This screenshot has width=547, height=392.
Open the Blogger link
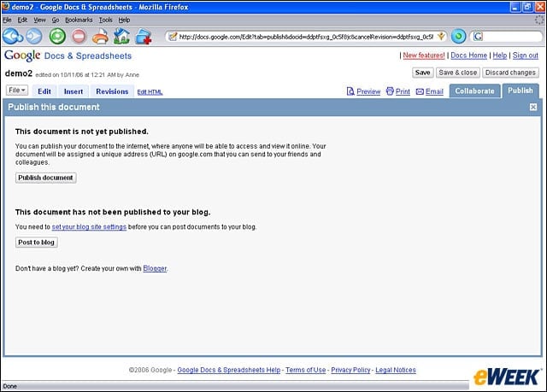[x=155, y=268]
